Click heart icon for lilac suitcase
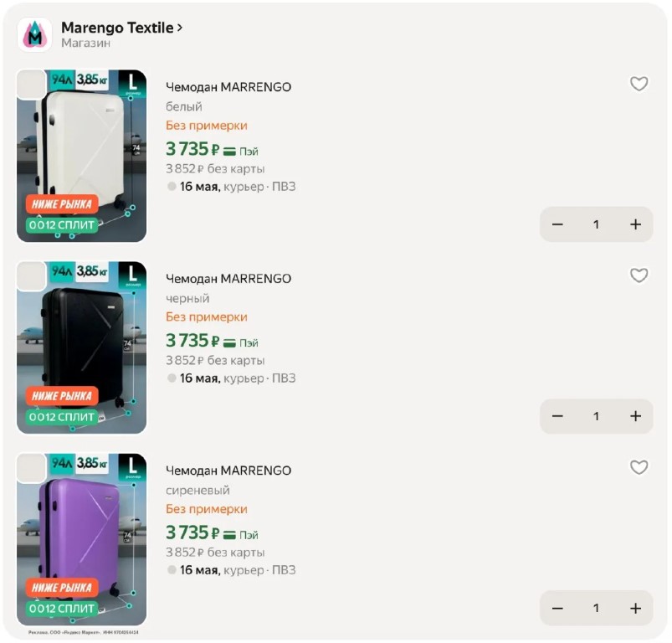672x643 pixels. [x=639, y=467]
